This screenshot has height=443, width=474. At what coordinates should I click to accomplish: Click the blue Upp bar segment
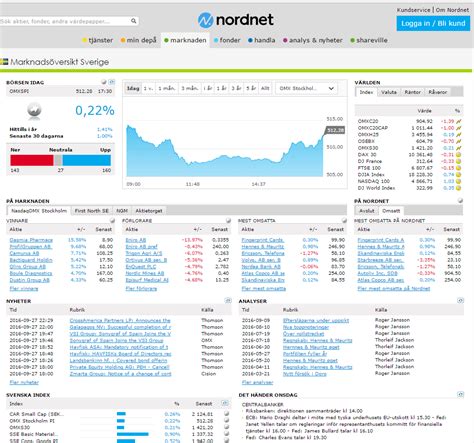(x=87, y=160)
